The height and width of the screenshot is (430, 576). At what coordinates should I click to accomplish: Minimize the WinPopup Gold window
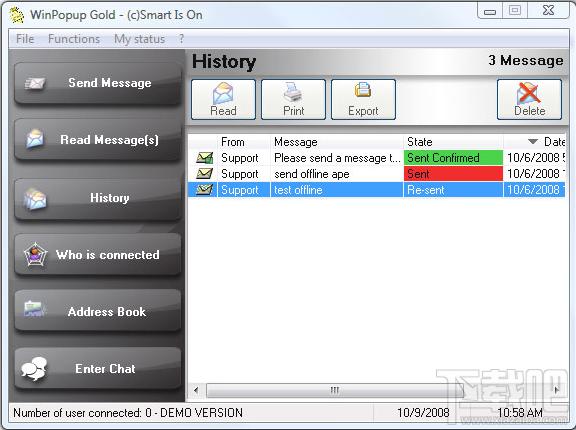click(x=490, y=10)
